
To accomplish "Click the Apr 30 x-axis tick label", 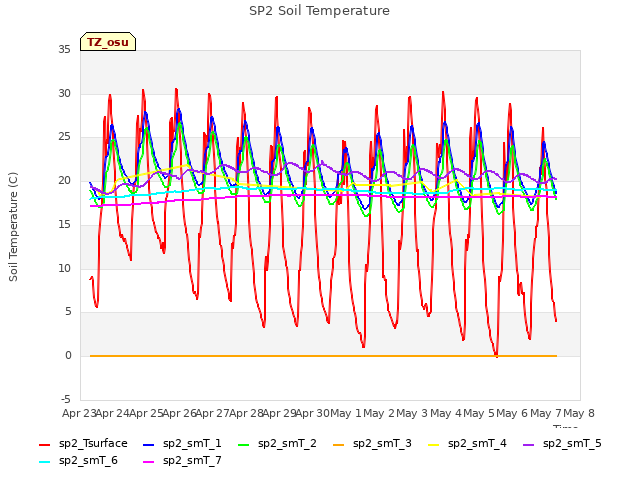I will pyautogui.click(x=312, y=413).
